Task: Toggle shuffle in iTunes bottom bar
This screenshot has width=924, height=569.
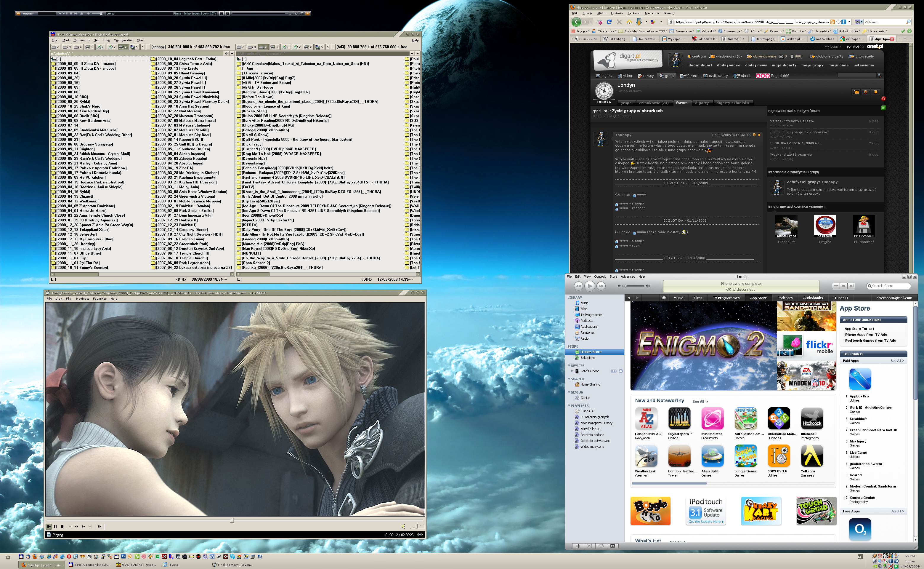Action: click(x=589, y=546)
